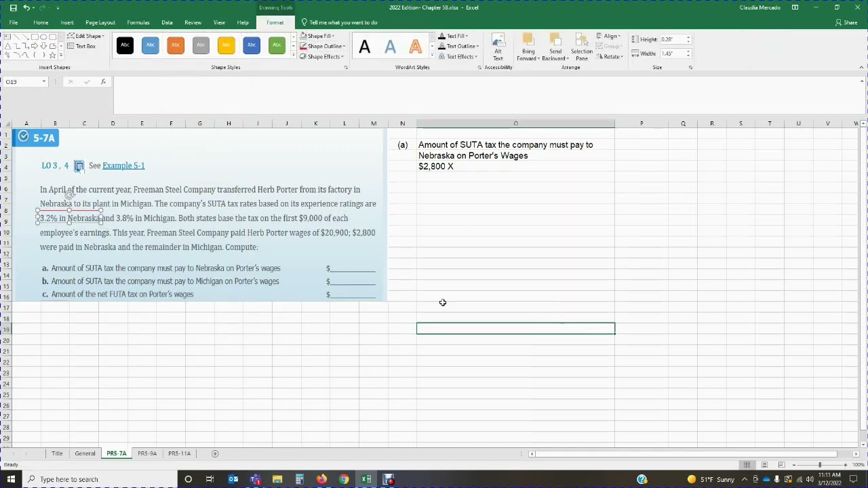Open the Shape Styles dialog launcher

point(346,67)
